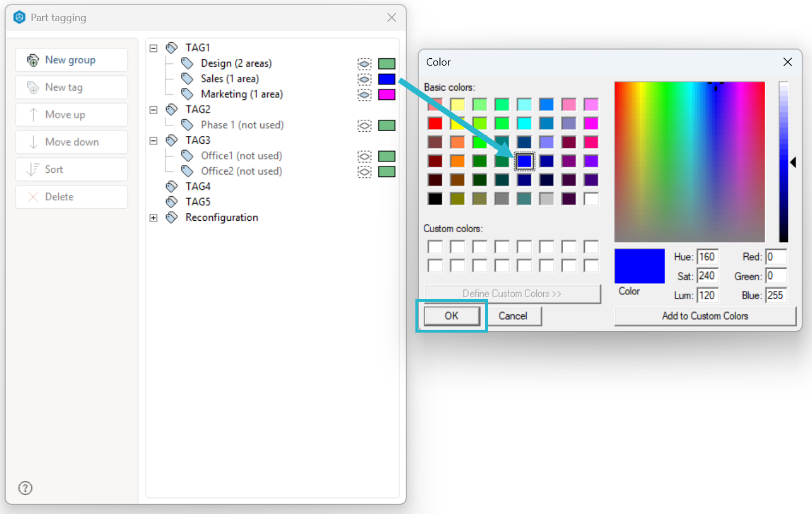Pick the selected blue basic color
Viewport: 812px width, 514px height.
click(524, 161)
